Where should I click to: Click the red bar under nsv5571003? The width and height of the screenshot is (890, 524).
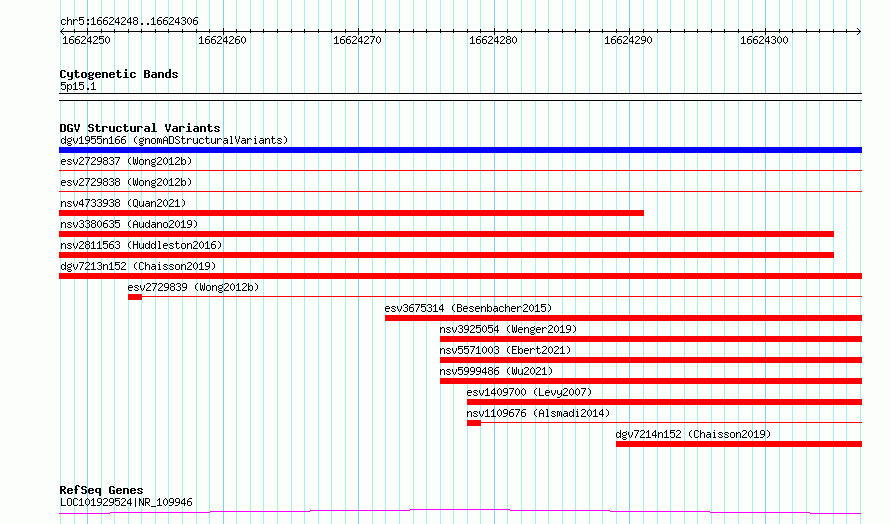pyautogui.click(x=650, y=360)
